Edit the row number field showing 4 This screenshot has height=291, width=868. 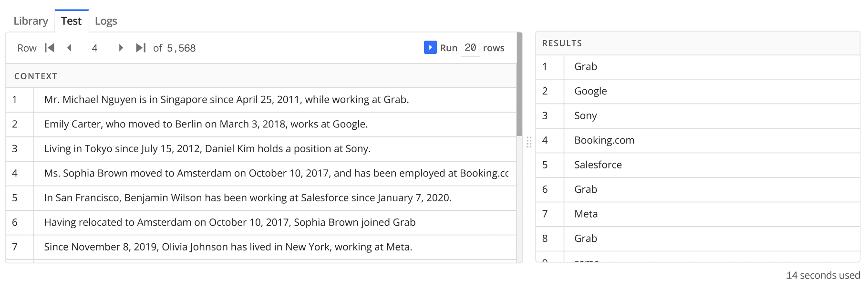click(x=95, y=48)
